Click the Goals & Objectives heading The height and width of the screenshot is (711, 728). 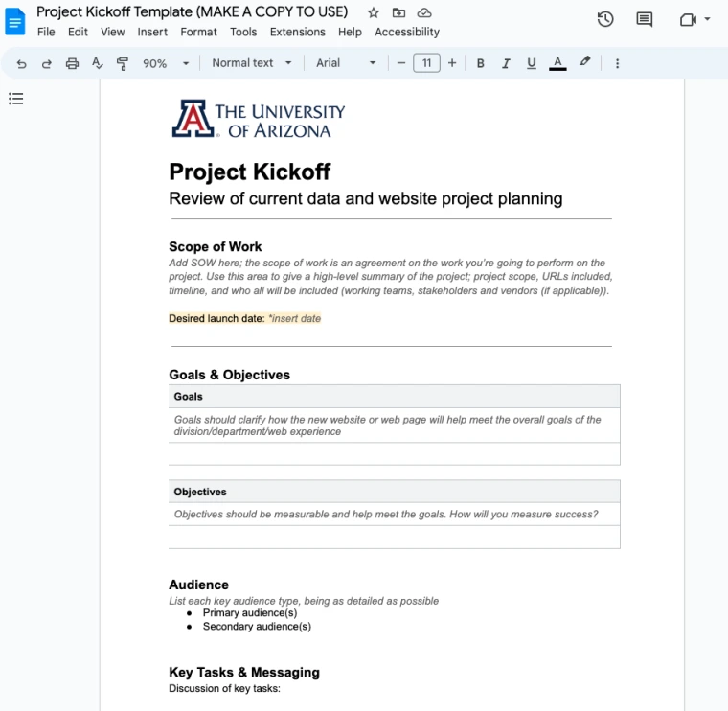pyautogui.click(x=229, y=375)
